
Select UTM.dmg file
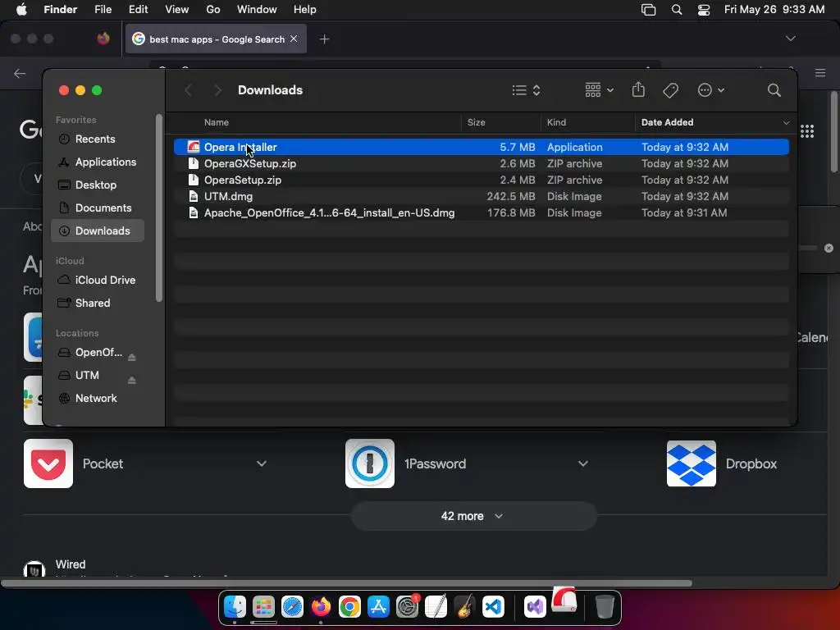pyautogui.click(x=481, y=197)
